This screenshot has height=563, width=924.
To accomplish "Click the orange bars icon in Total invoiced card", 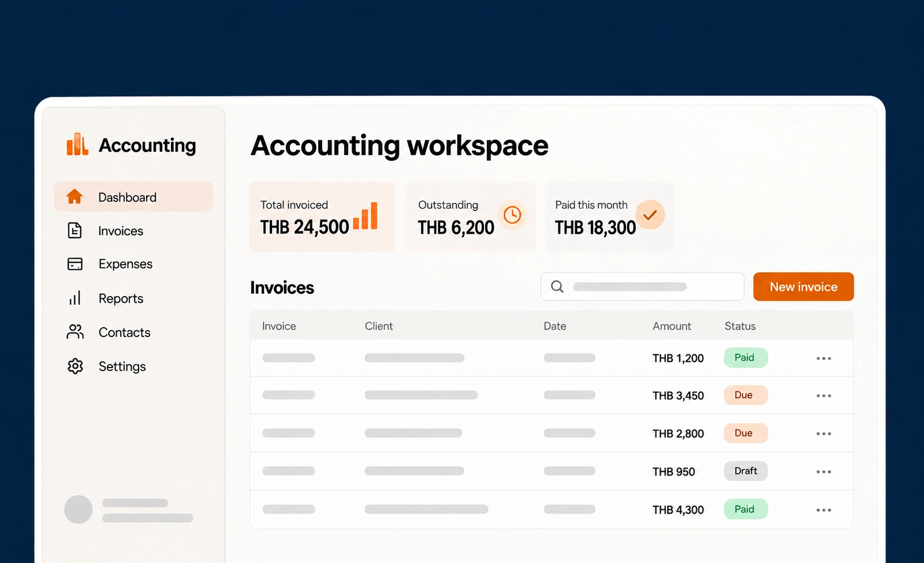I will (365, 216).
